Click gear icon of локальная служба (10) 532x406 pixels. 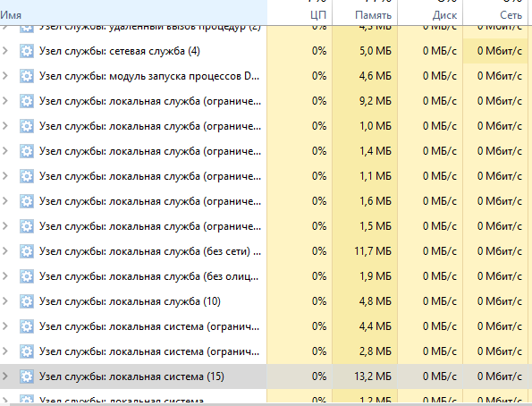27,301
